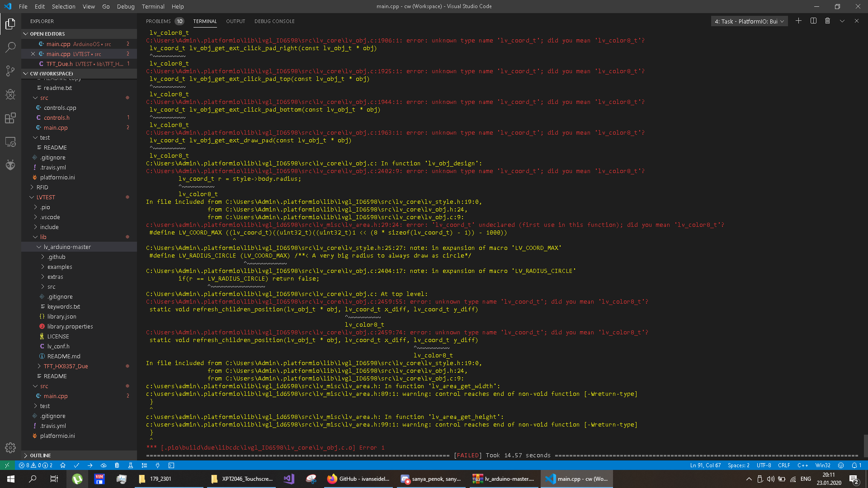Kill terminal with trash icon
868x488 pixels.
(x=827, y=21)
